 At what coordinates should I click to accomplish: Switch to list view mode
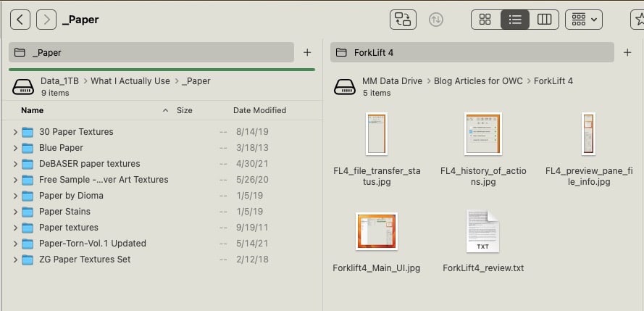(514, 20)
